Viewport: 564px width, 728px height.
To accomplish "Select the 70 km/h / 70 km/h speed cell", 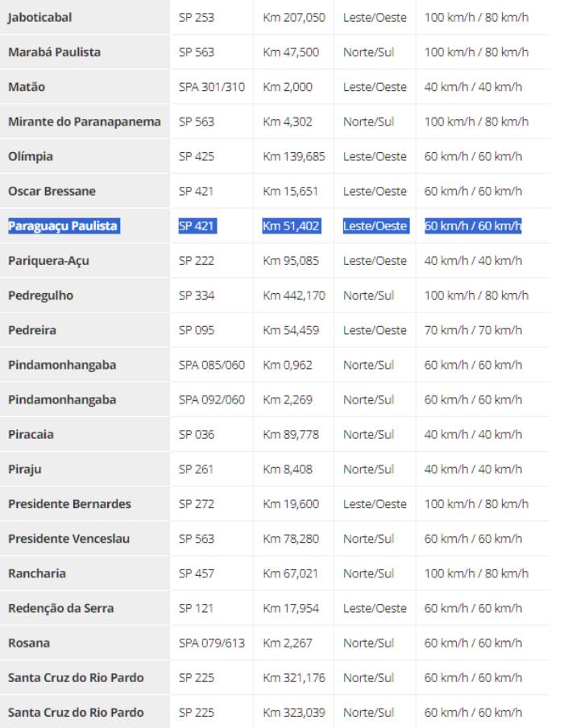I will point(473,330).
